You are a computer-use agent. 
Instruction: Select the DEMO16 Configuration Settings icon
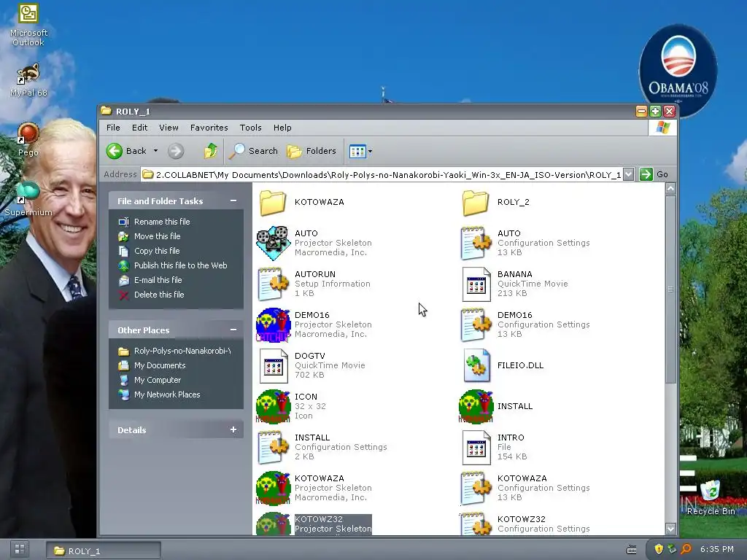coord(476,324)
